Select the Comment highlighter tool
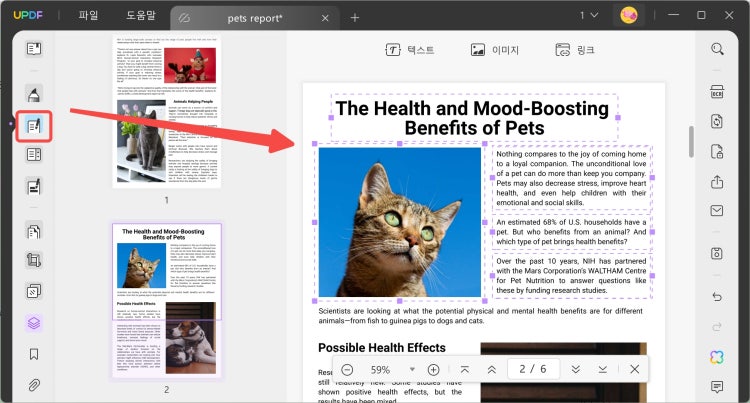 (x=34, y=95)
